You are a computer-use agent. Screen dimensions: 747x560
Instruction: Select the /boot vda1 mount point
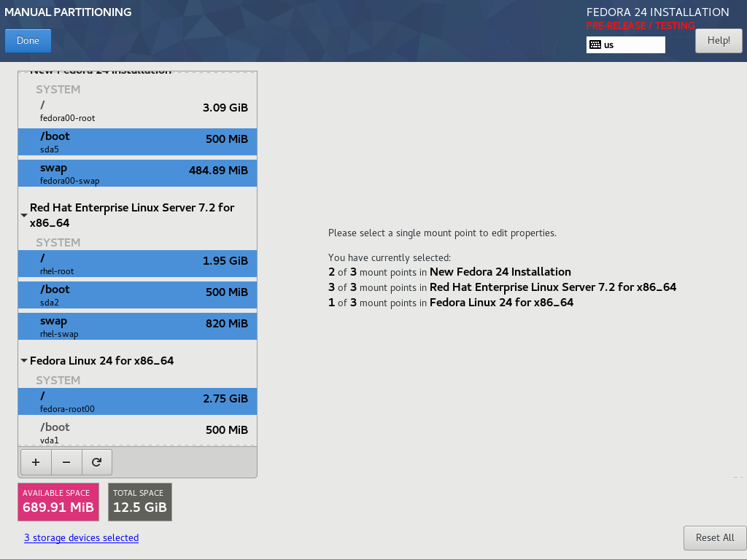(x=137, y=432)
